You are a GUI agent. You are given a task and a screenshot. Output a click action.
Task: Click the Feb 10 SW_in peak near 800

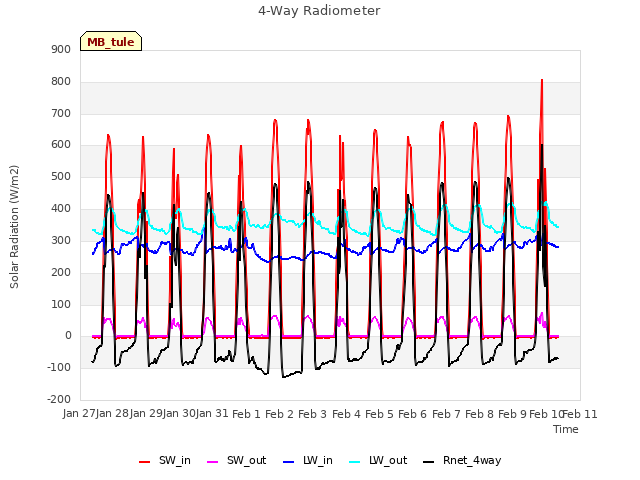click(542, 80)
